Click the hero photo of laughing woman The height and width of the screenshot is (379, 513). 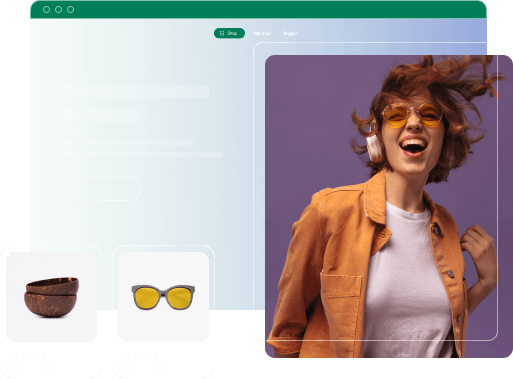click(389, 206)
